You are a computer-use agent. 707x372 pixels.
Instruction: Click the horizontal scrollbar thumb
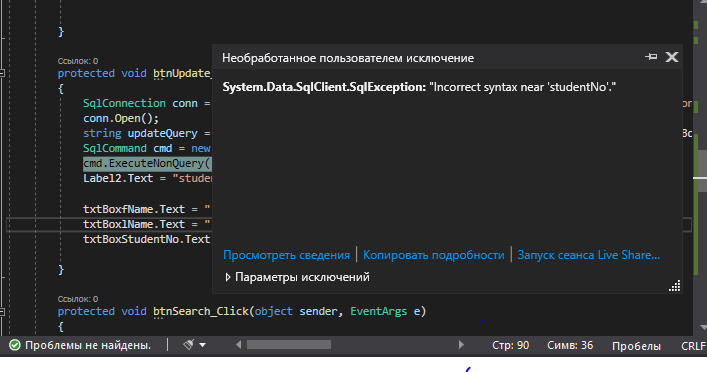pyautogui.click(x=289, y=345)
